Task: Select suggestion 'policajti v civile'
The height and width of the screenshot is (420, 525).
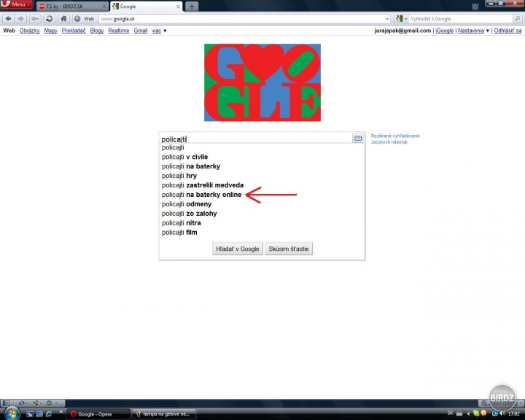Action: point(262,157)
